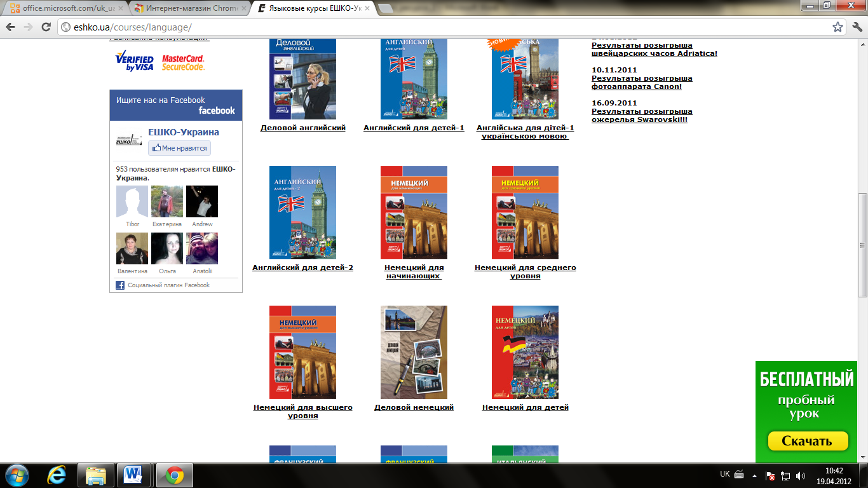Click the Мне нравится like button

[x=180, y=148]
